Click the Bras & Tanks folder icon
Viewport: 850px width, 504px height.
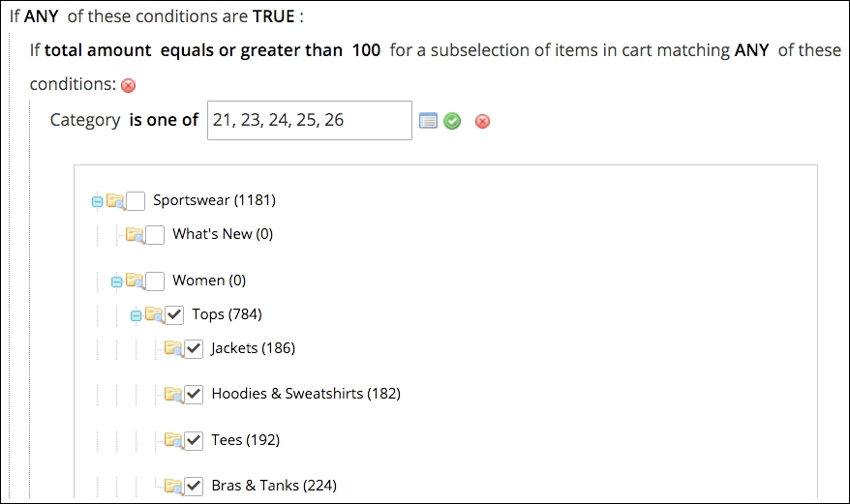click(x=173, y=486)
